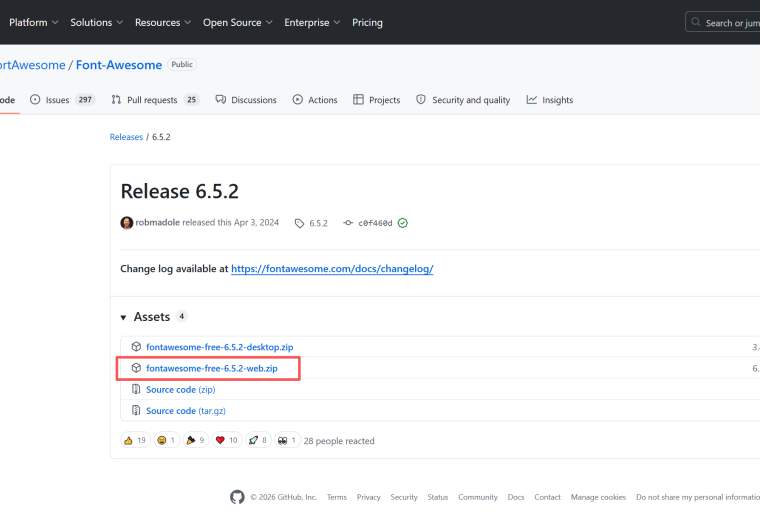Image resolution: width=770 pixels, height=514 pixels.
Task: Open the Issues tab
Action: 62,100
